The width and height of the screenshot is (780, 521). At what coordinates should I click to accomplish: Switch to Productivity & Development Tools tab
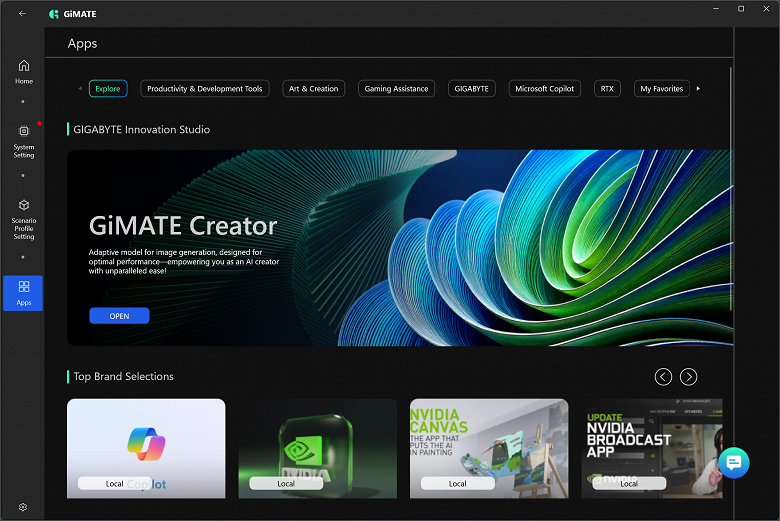tap(204, 89)
